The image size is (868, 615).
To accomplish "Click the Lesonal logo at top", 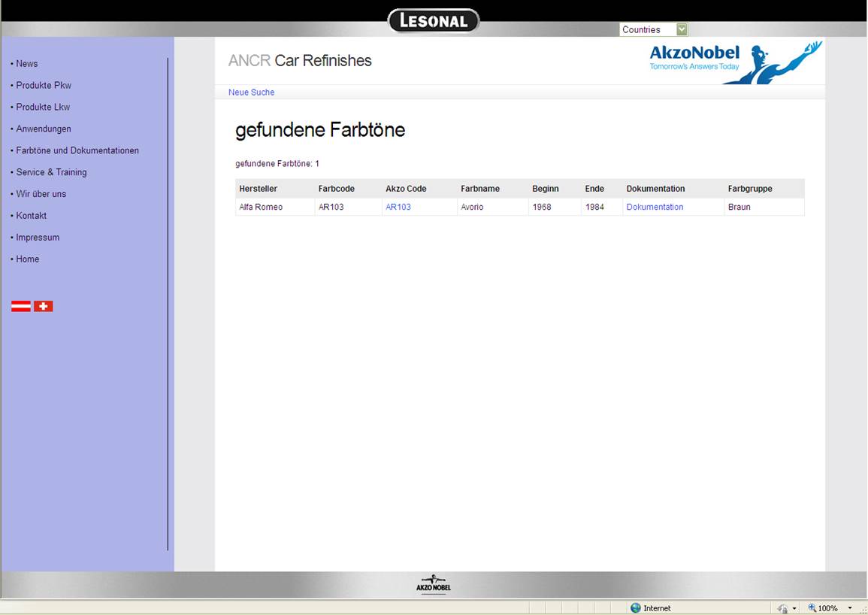I will 434,21.
